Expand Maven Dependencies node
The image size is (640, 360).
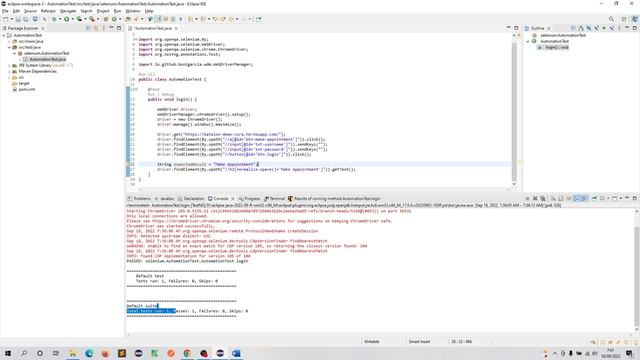point(9,71)
